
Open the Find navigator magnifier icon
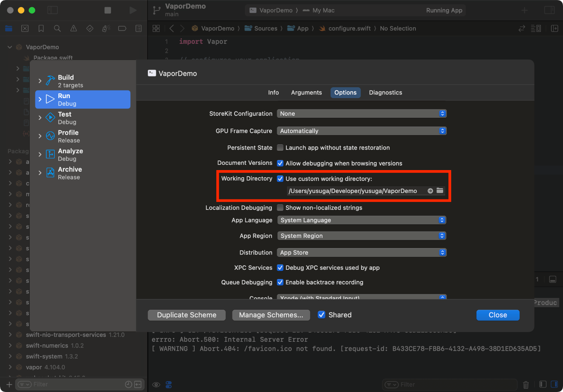[58, 29]
